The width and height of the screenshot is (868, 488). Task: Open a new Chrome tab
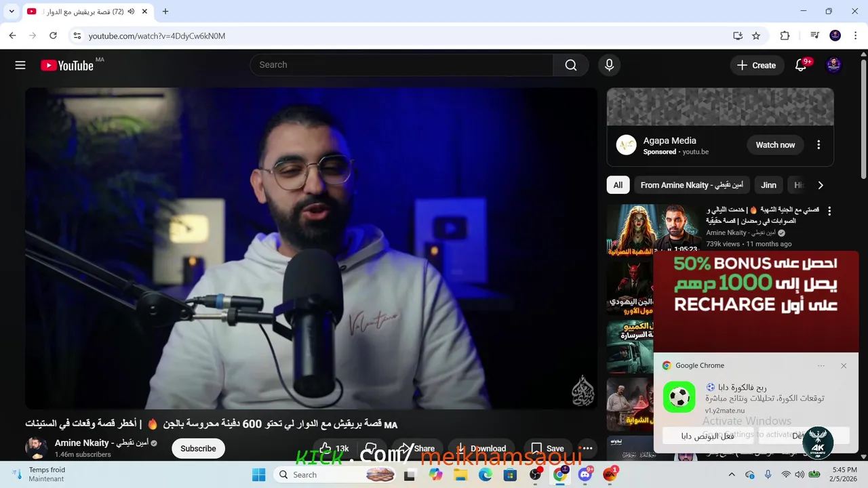pyautogui.click(x=165, y=12)
